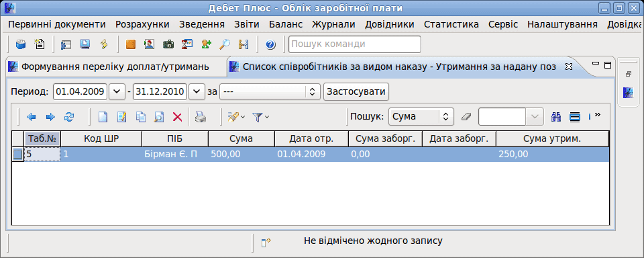Click the camera toolbar icon
644x258 pixels.
tap(168, 44)
